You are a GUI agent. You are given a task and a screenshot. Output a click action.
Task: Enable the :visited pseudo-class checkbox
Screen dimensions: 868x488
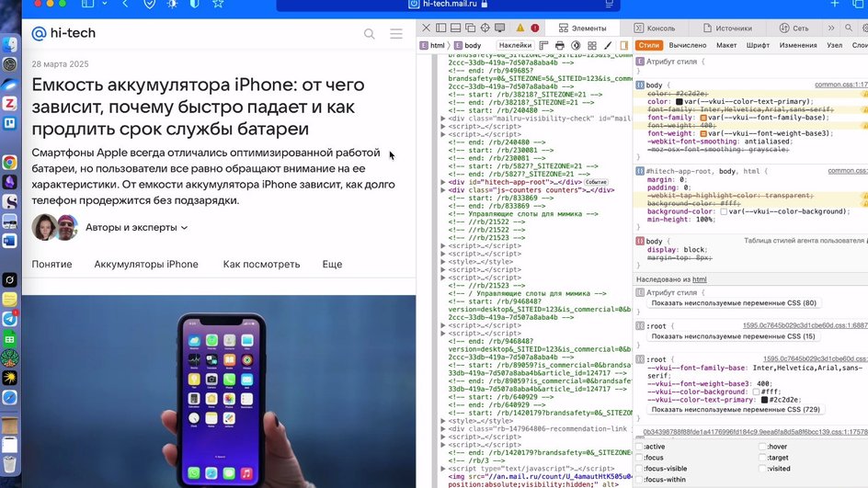(762, 469)
